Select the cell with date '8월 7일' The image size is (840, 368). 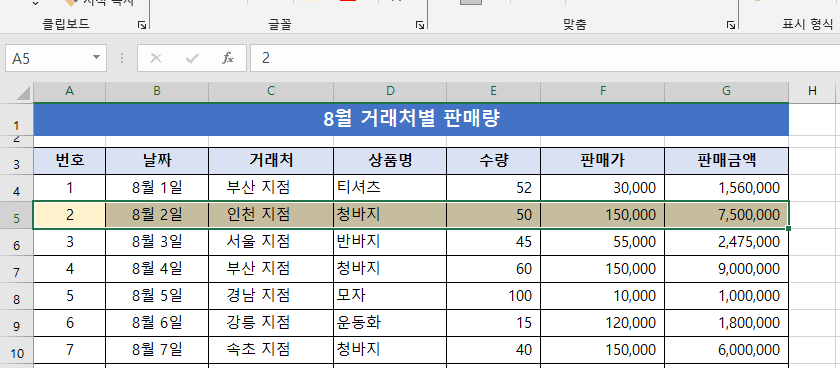coord(157,351)
